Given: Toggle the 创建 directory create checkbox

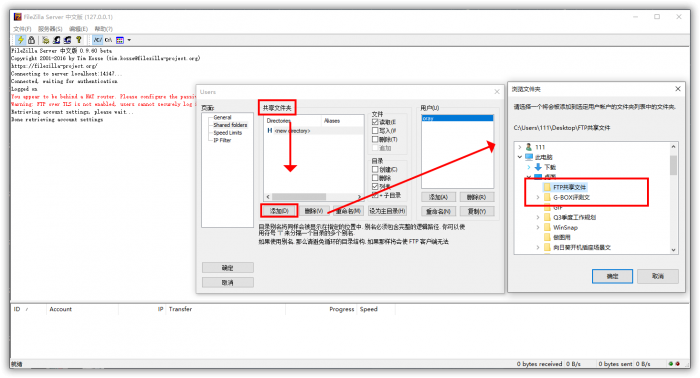Looking at the screenshot, I should click(375, 170).
